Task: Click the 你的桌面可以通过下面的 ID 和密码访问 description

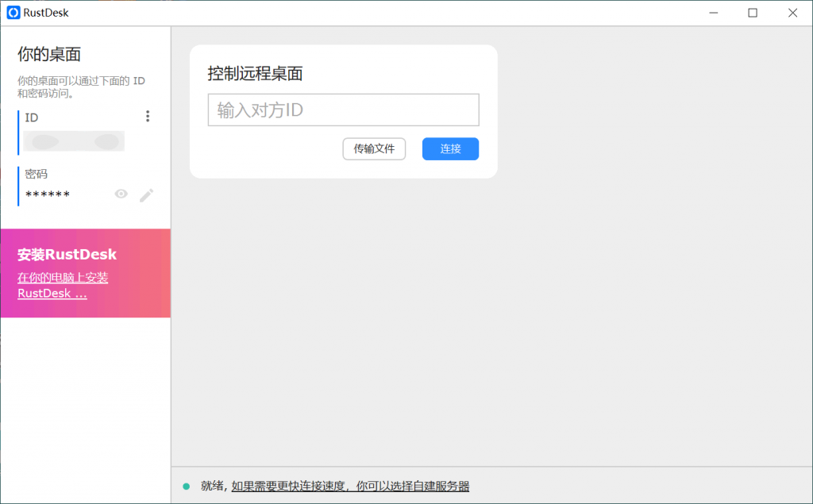Action: point(82,87)
